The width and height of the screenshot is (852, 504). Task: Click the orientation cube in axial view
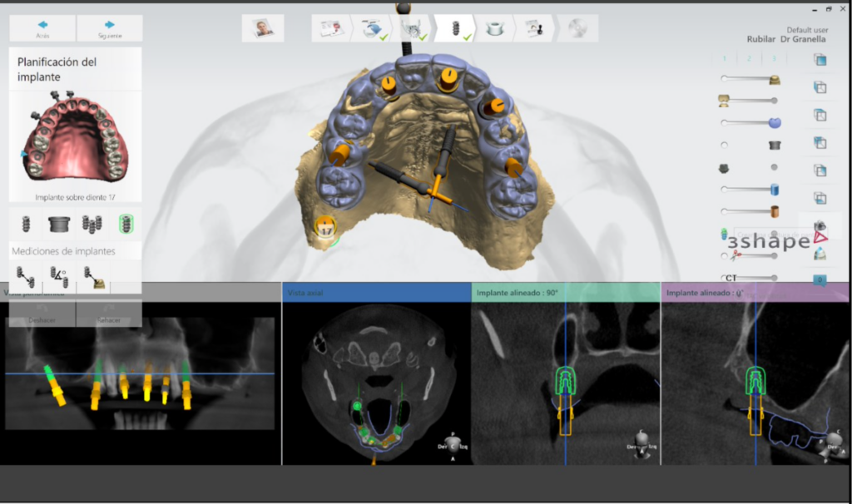click(x=453, y=445)
